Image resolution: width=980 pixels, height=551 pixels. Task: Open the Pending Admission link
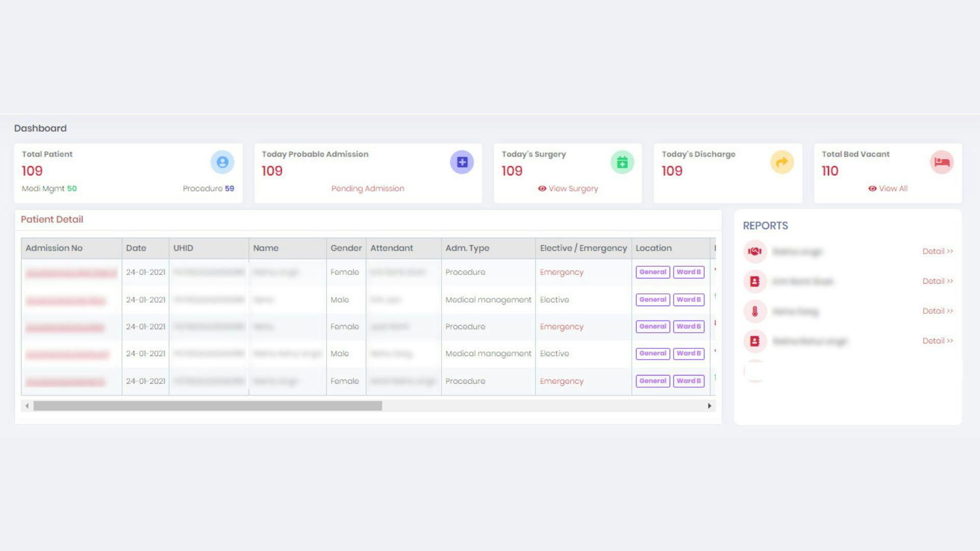coord(367,188)
